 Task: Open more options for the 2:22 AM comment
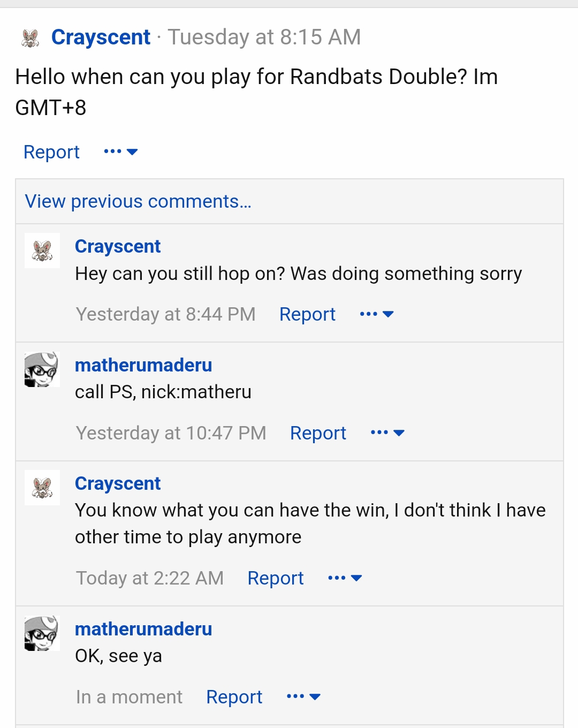(x=345, y=578)
